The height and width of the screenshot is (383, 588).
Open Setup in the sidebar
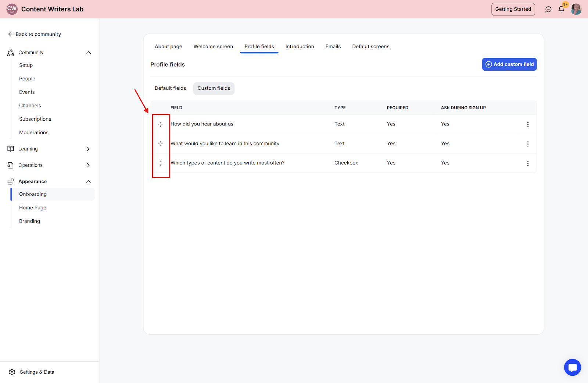tap(26, 65)
